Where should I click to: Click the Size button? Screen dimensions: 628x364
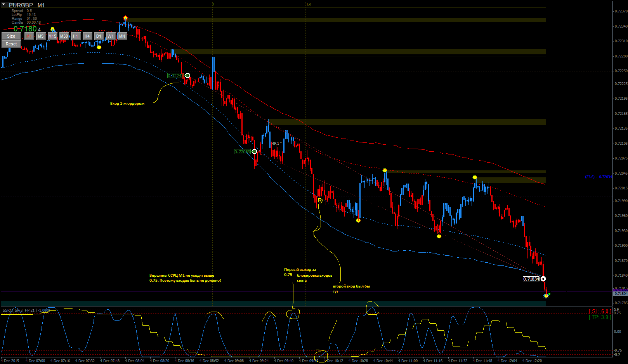point(11,36)
